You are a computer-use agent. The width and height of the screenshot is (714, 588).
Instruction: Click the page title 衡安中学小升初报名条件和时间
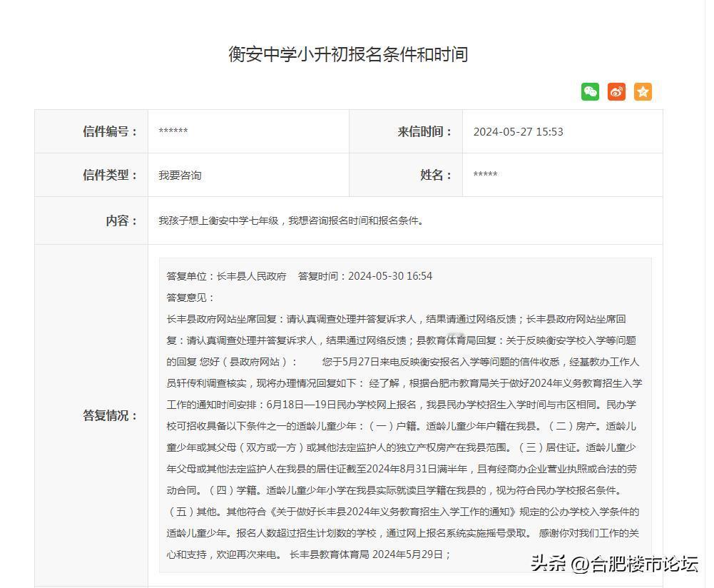[x=348, y=54]
